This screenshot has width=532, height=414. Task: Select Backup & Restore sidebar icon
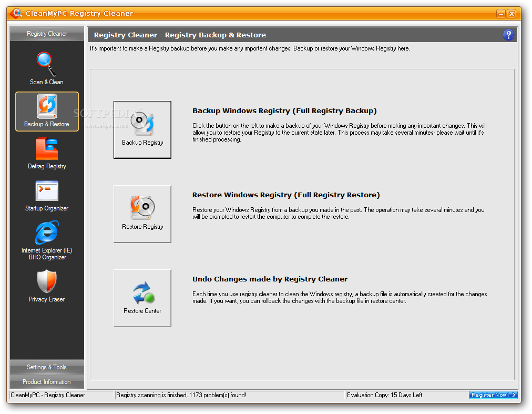(x=47, y=106)
